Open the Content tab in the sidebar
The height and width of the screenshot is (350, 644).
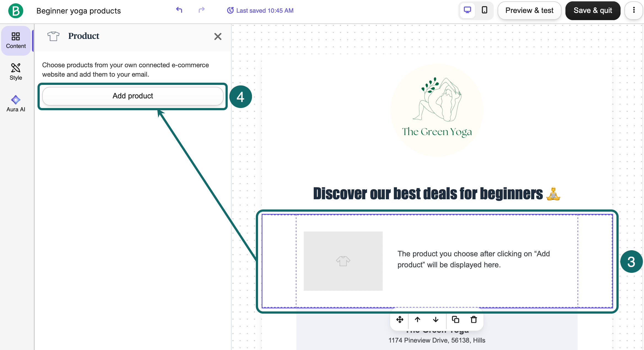(16, 41)
